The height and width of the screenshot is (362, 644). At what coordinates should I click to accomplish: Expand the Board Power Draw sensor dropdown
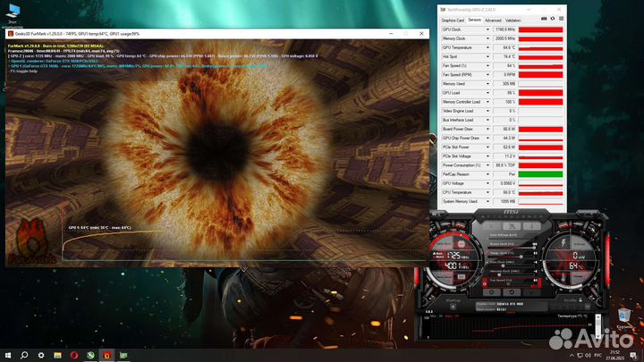click(x=487, y=129)
